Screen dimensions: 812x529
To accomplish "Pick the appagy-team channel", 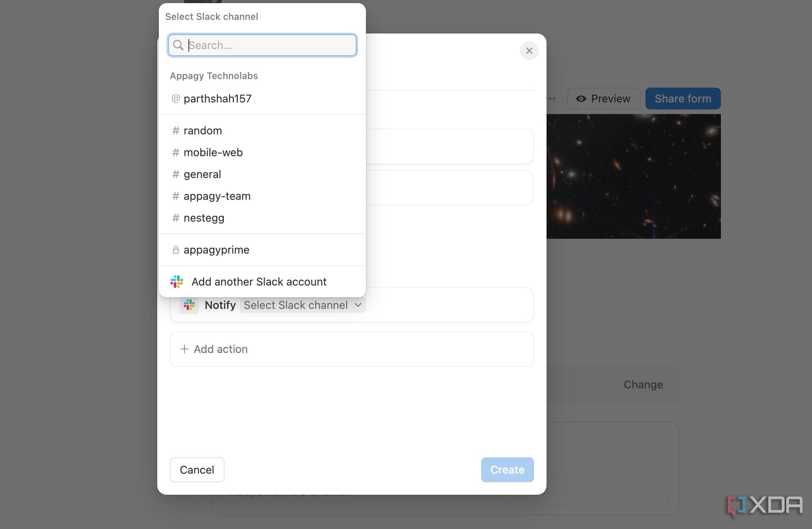I will pyautogui.click(x=262, y=196).
